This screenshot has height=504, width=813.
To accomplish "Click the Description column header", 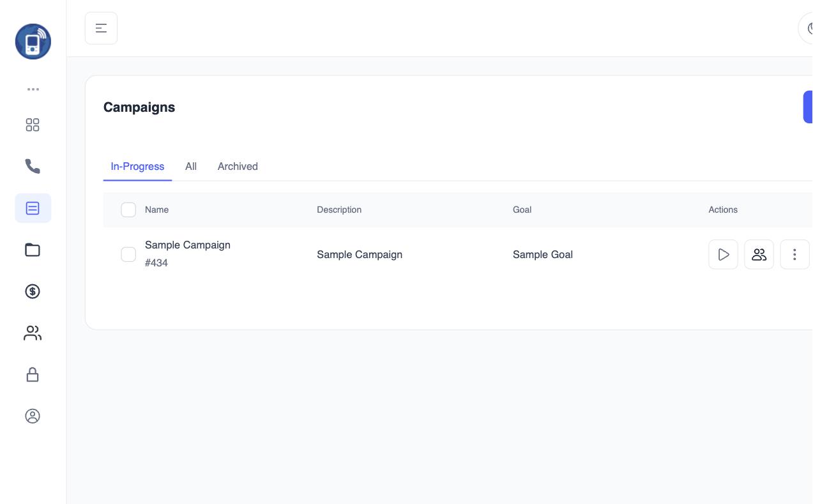I will tap(339, 210).
